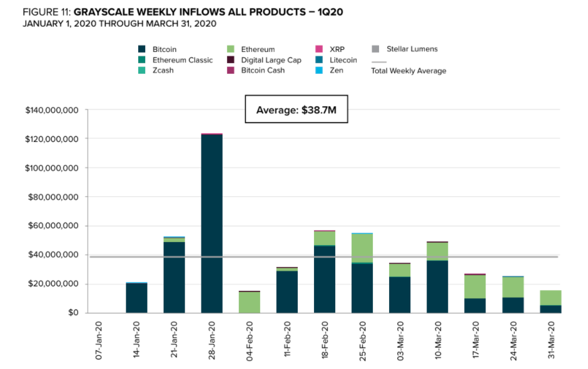Click the Stellar Lumens legend swatch

(375, 49)
